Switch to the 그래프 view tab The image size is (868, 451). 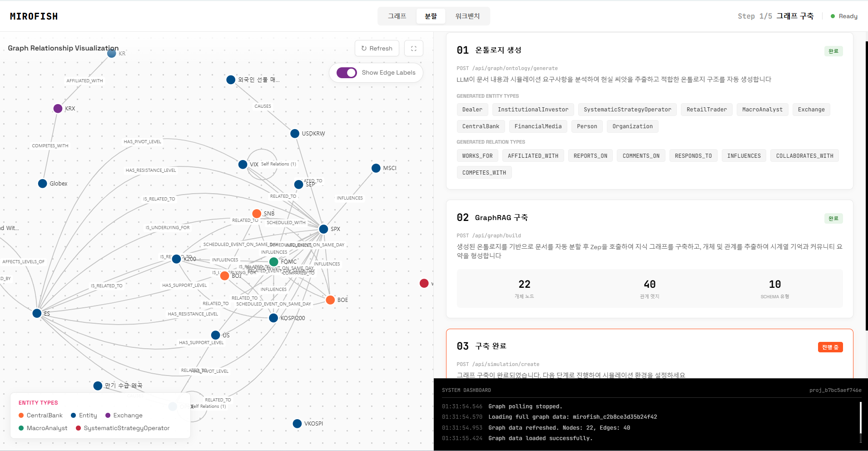click(397, 16)
